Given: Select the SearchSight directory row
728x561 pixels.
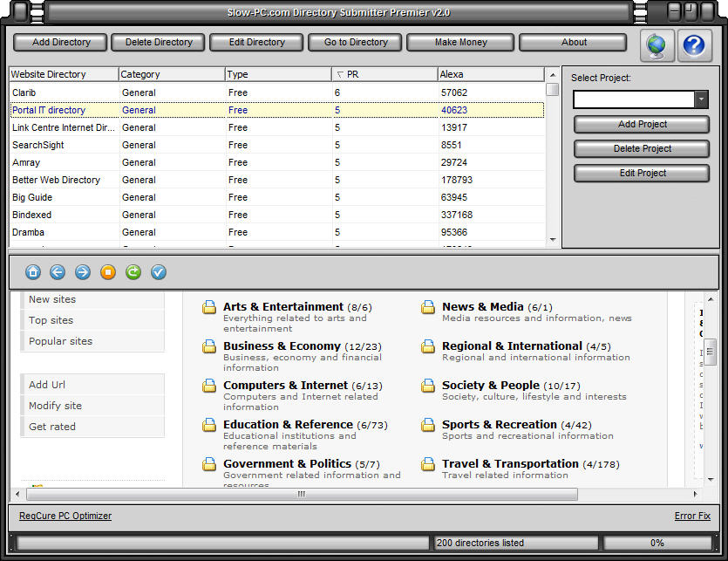Looking at the screenshot, I should 276,145.
